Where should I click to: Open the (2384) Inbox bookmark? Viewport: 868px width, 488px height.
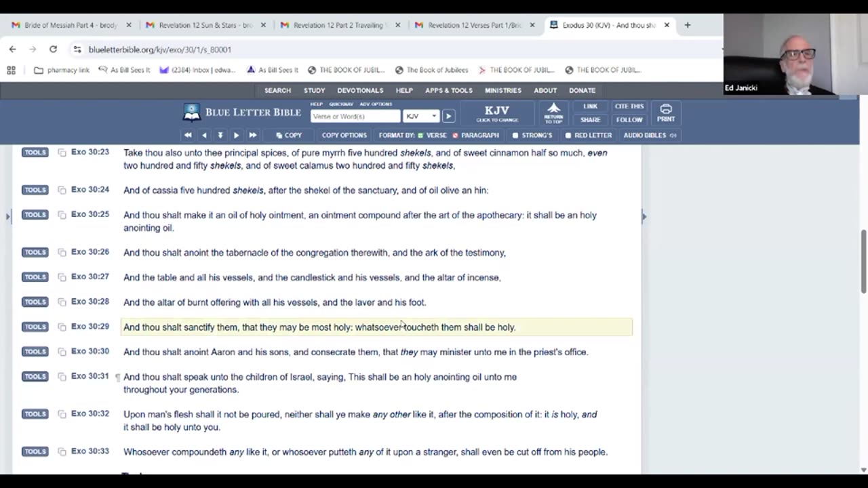[197, 70]
